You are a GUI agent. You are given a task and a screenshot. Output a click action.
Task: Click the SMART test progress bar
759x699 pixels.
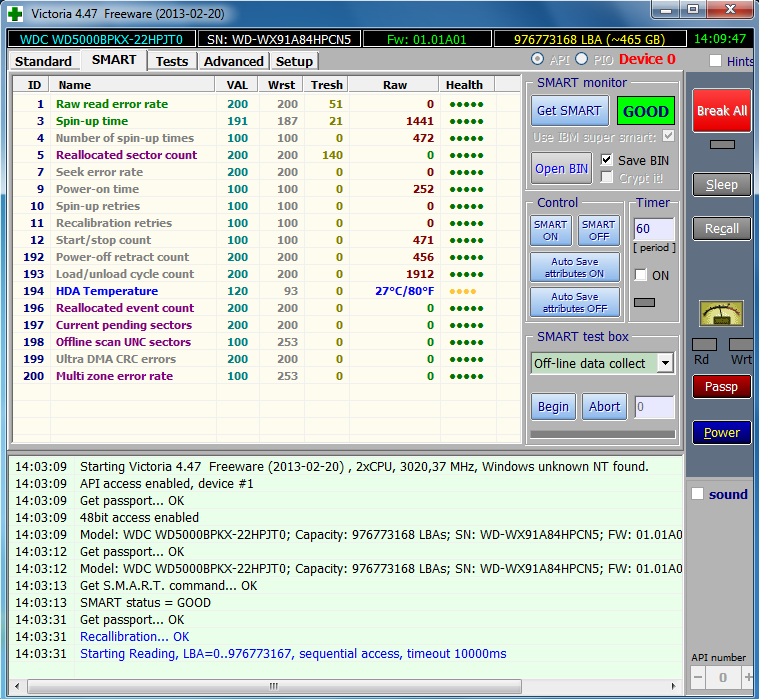(603, 434)
